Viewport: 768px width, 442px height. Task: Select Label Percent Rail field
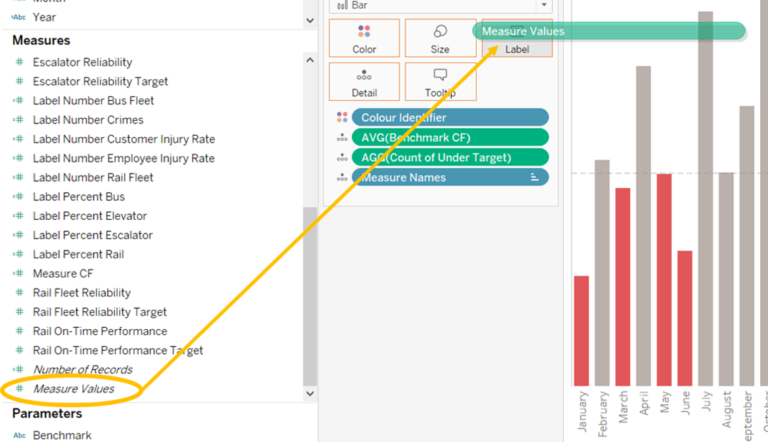(x=78, y=254)
